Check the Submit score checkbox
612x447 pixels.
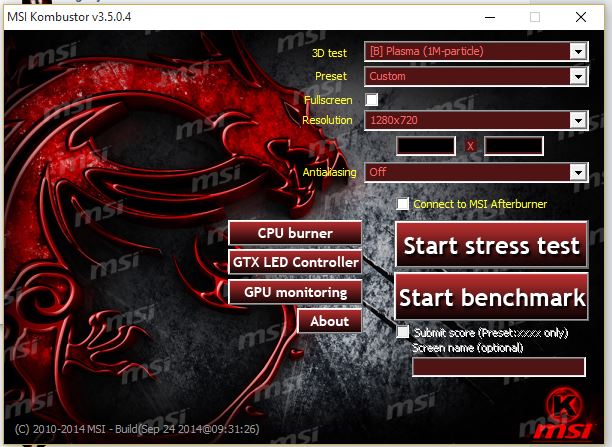coord(403,332)
